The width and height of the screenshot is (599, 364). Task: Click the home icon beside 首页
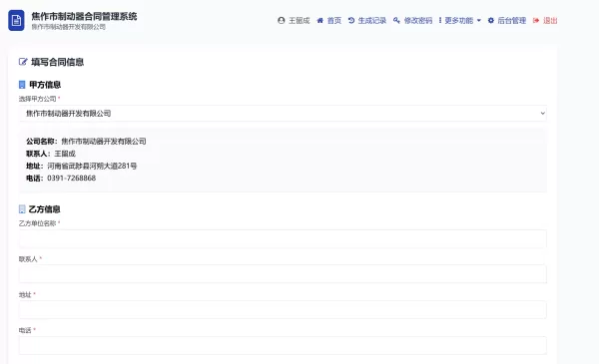coord(320,20)
